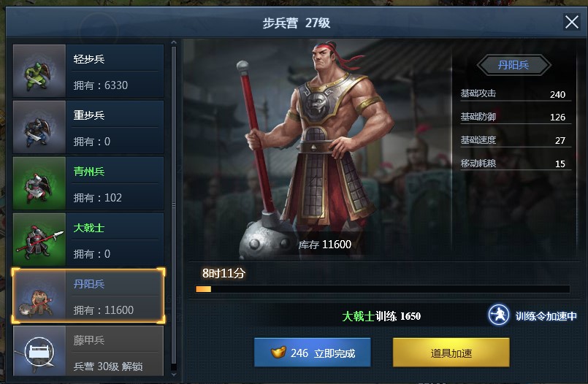This screenshot has height=384, width=588.
Task: Click the locked 藤甲兵 unit icon
Action: tap(39, 351)
